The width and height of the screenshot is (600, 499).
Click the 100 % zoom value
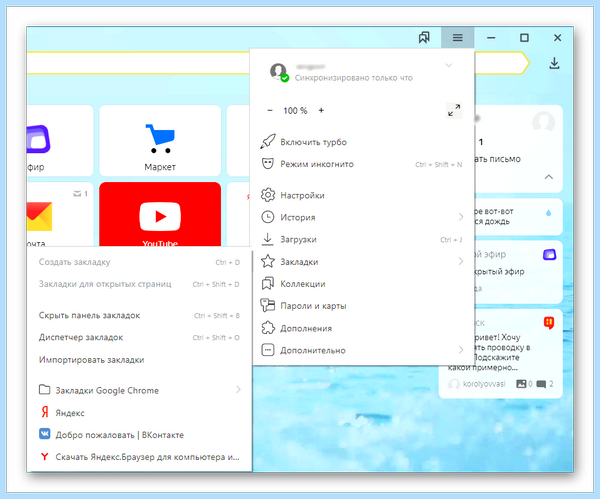pos(295,111)
